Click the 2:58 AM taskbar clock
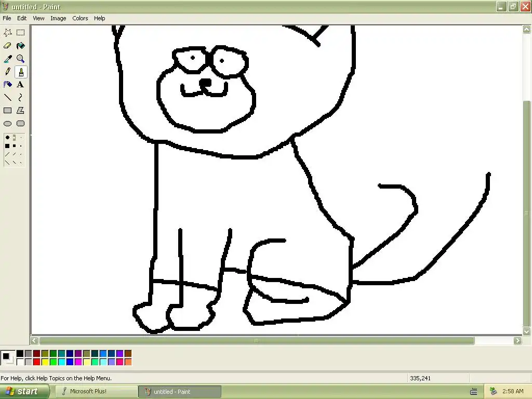The image size is (532, 399). click(x=513, y=391)
